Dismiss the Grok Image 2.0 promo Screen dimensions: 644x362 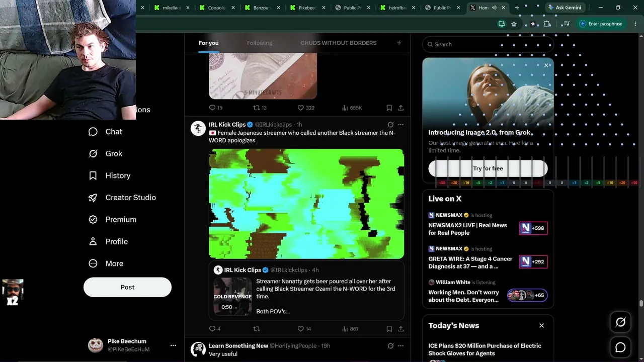(x=546, y=65)
